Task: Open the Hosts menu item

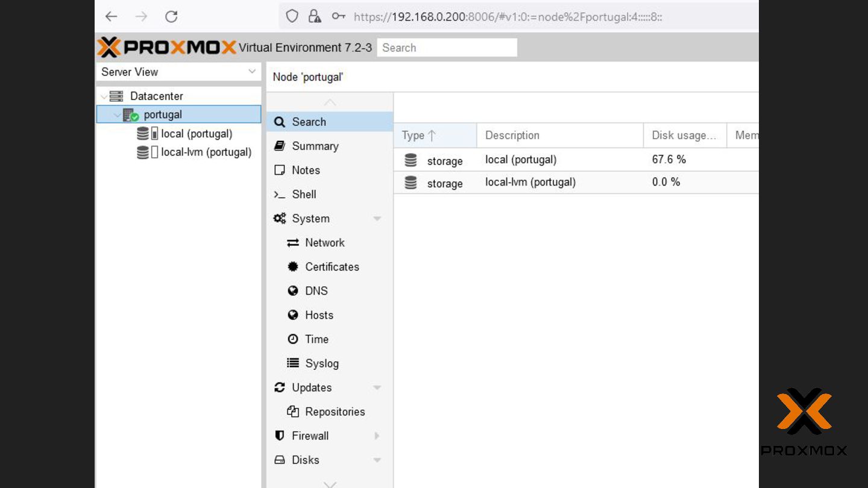Action: [330, 314]
